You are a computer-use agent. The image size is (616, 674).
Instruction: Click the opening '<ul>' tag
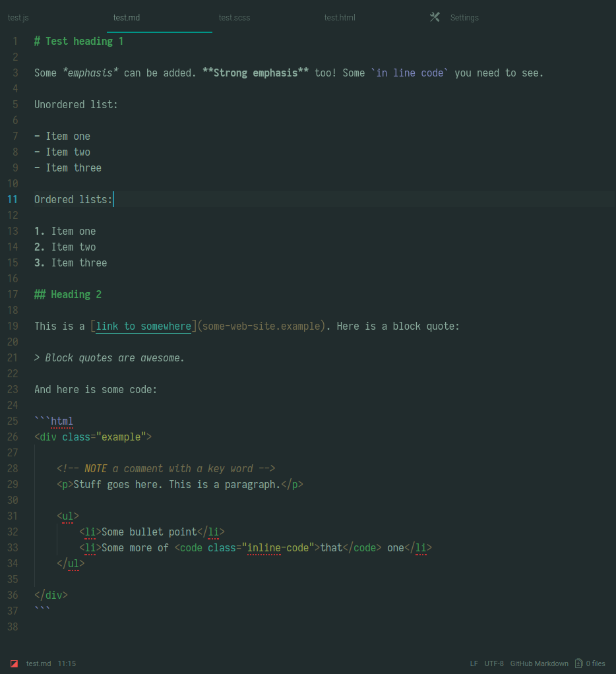point(68,516)
